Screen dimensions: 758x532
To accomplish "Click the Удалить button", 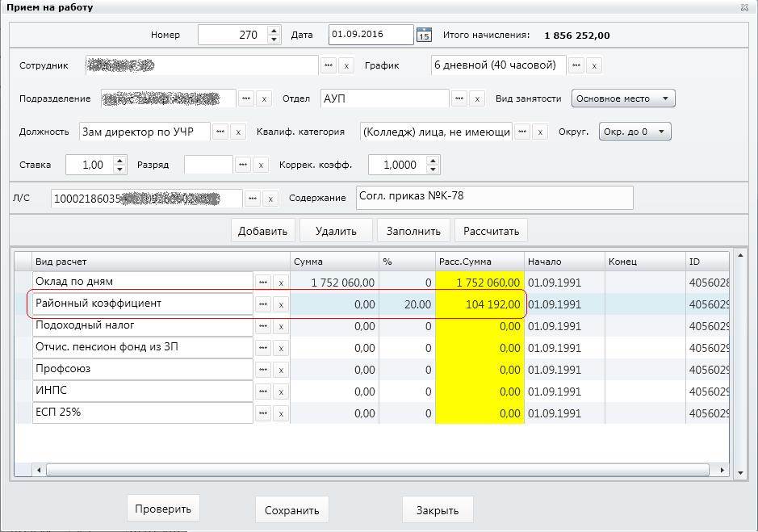I will click(x=336, y=231).
